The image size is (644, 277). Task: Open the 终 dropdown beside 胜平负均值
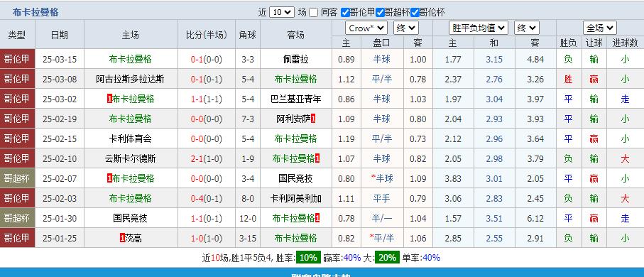tap(527, 28)
